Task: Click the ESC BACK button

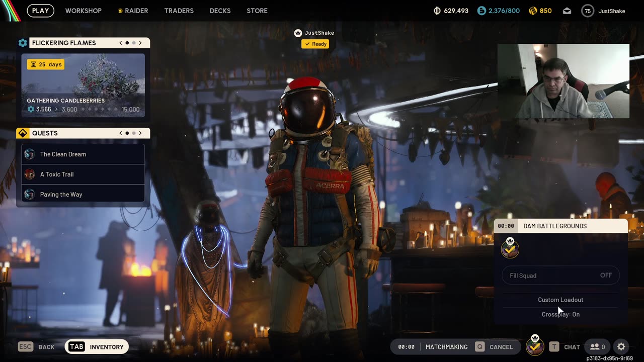Action: pos(36,347)
